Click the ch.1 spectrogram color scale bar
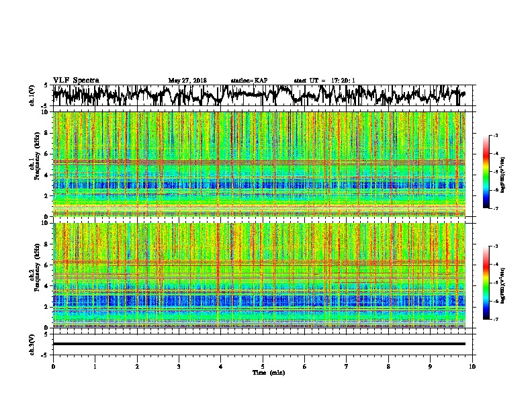Image resolution: width=532 pixels, height=411 pixels. (x=486, y=172)
